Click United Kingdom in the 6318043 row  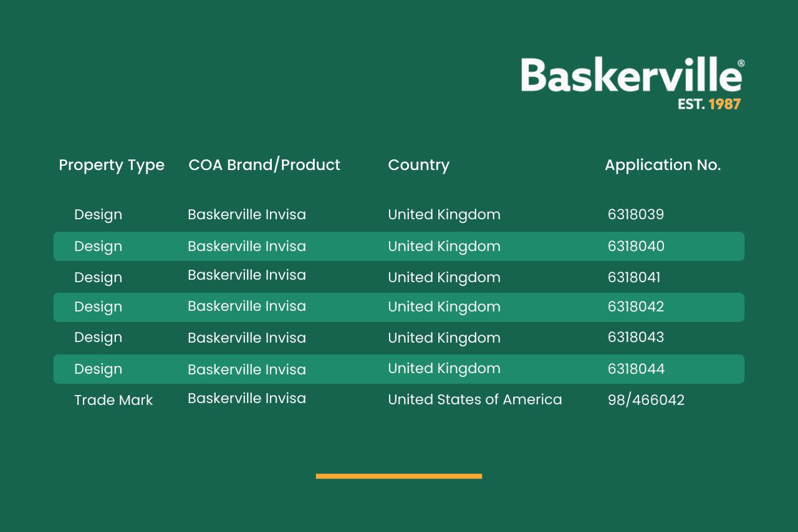[x=444, y=338]
